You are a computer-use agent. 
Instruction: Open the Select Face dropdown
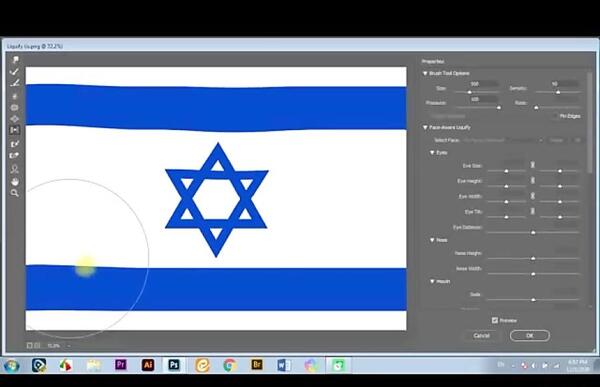click(x=503, y=140)
